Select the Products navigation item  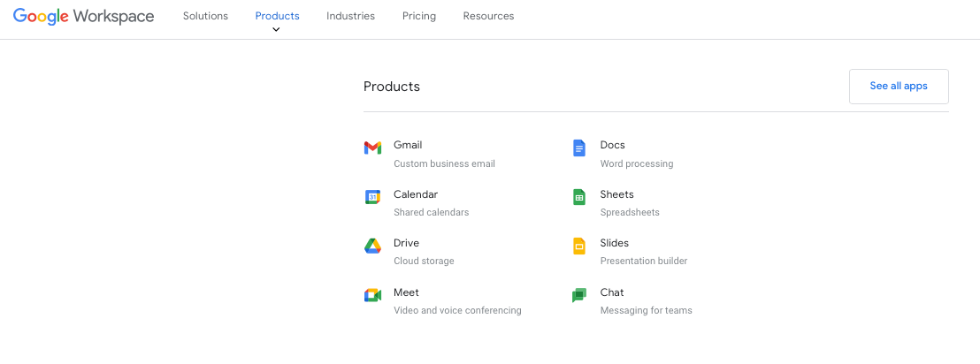pyautogui.click(x=278, y=16)
